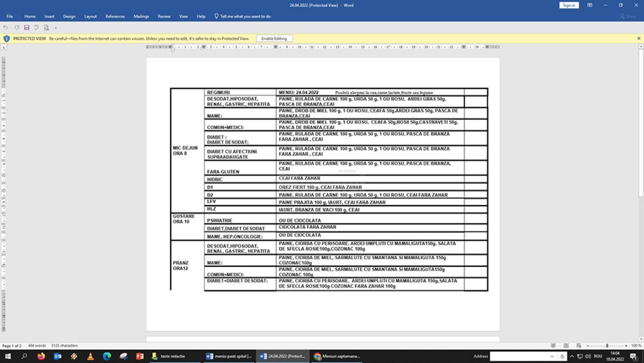Expand Customize Quick Access Toolbar dropdown
This screenshot has height=363, width=644.
point(56,28)
